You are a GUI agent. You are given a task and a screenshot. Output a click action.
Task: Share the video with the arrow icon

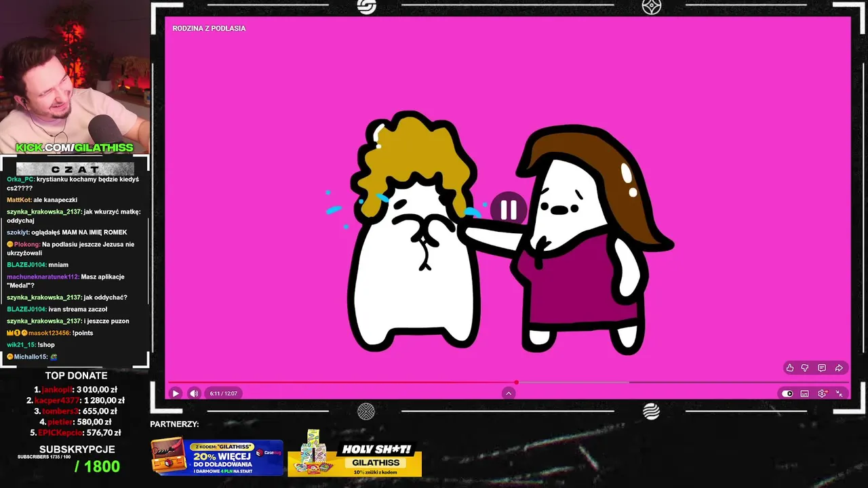pyautogui.click(x=839, y=368)
